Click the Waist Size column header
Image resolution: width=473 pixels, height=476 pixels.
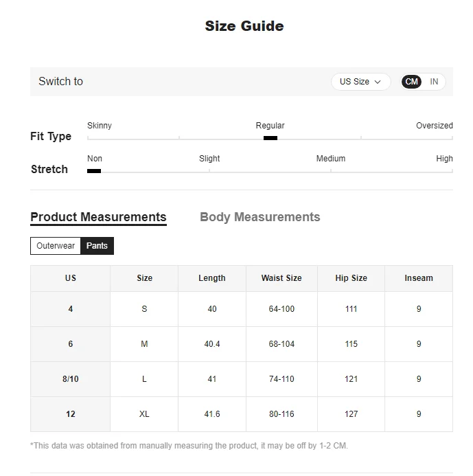(x=281, y=278)
